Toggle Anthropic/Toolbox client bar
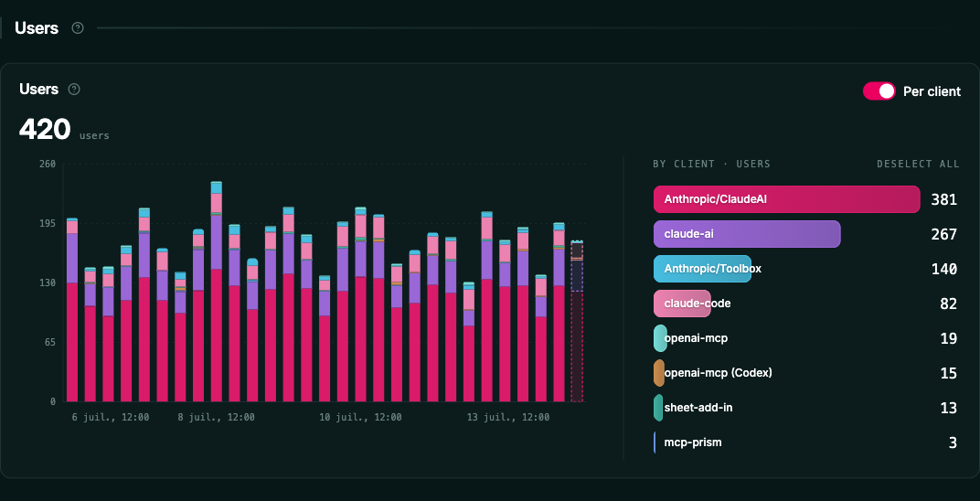980x501 pixels. pyautogui.click(x=702, y=269)
